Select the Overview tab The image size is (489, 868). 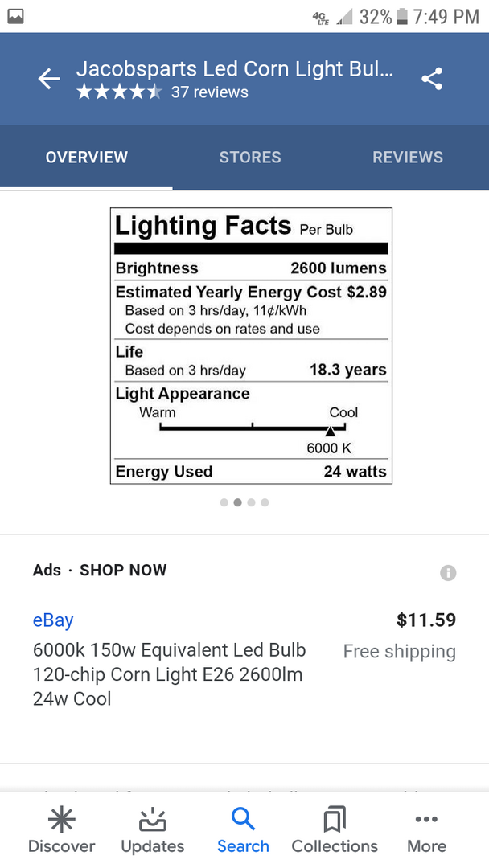point(86,158)
